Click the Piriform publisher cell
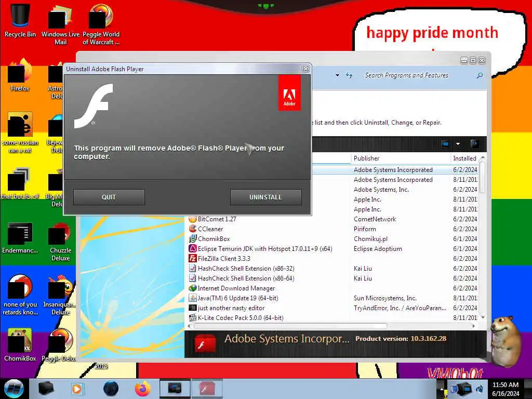This screenshot has height=399, width=532. (x=365, y=229)
